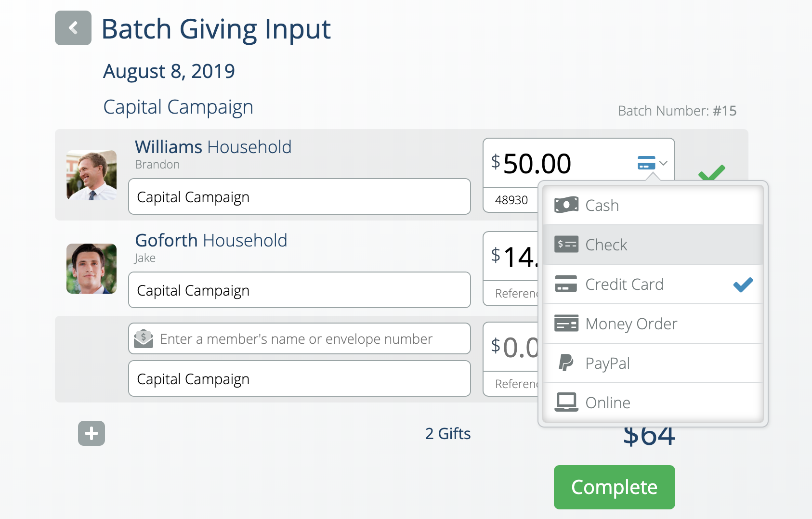Click the member name or envelope field
812x519 pixels.
[300, 338]
